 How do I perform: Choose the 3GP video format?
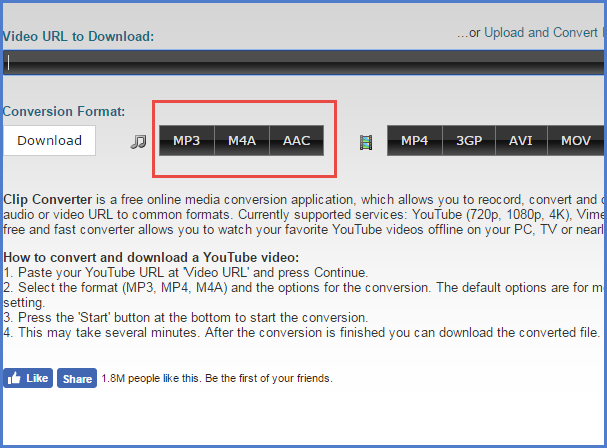(469, 141)
